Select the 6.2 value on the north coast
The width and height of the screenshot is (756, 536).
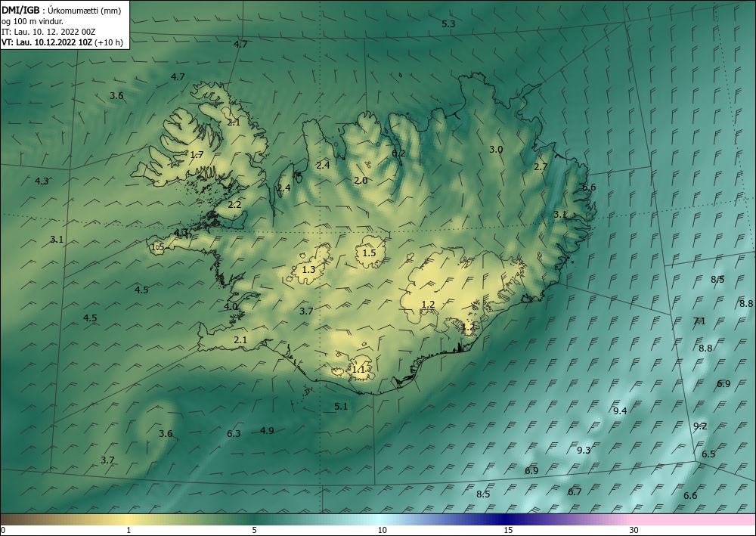tap(398, 153)
